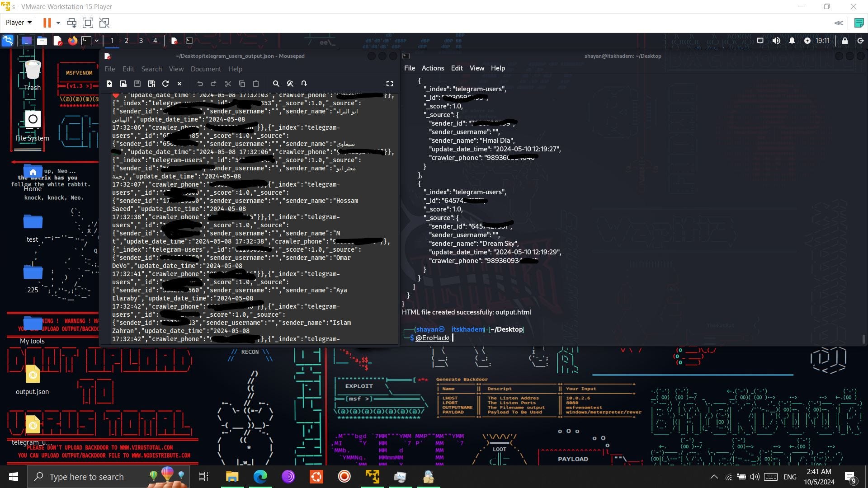Open File Explorer from Windows taskbar
868x488 pixels.
232,477
